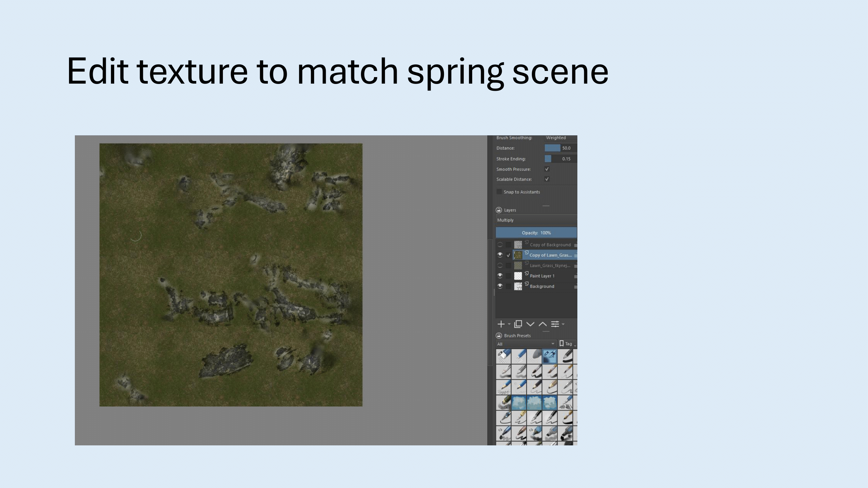Select the golden textured pencil brush preset
Screen dimensions: 868x488
[550, 387]
